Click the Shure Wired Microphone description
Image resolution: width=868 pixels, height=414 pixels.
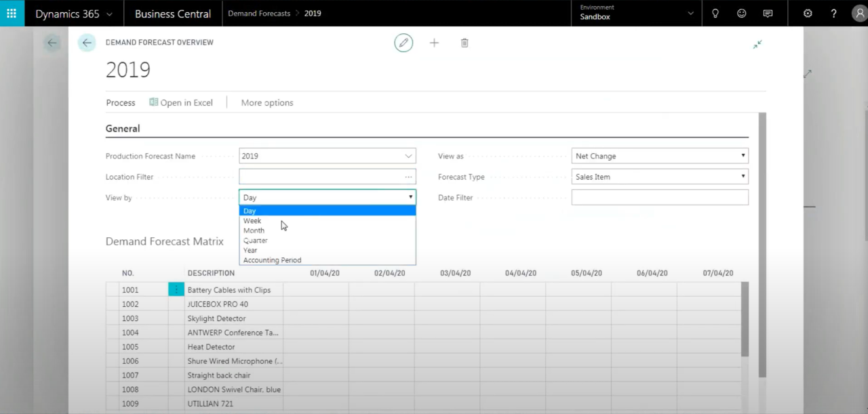pos(235,361)
